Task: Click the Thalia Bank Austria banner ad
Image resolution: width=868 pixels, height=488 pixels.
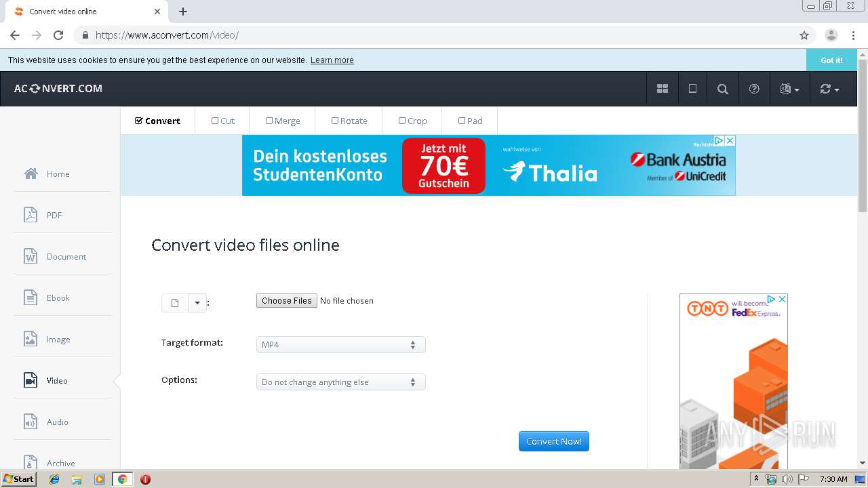Action: (488, 165)
